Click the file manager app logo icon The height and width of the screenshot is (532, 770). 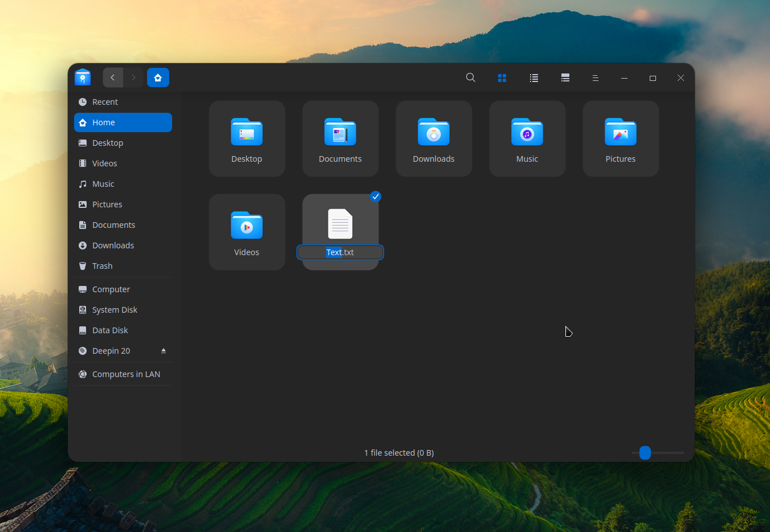pos(83,77)
